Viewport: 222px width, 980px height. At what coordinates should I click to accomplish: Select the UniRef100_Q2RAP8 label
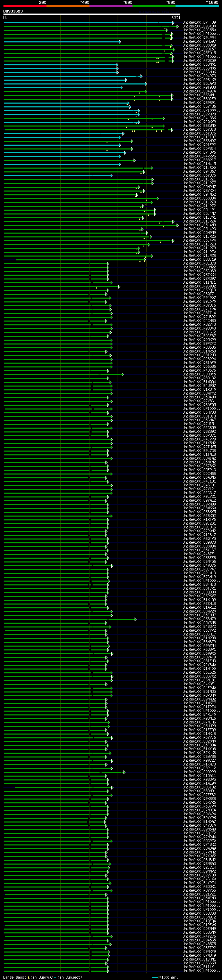coord(199,114)
